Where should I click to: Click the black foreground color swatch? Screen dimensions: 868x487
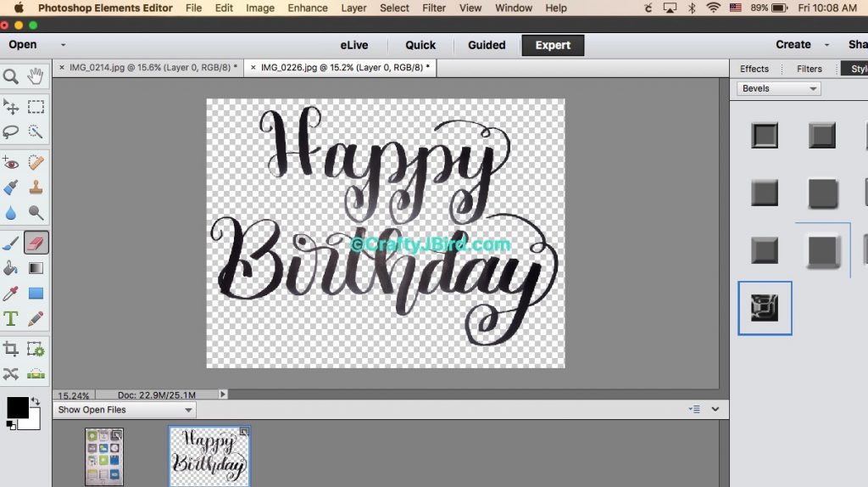(17, 407)
